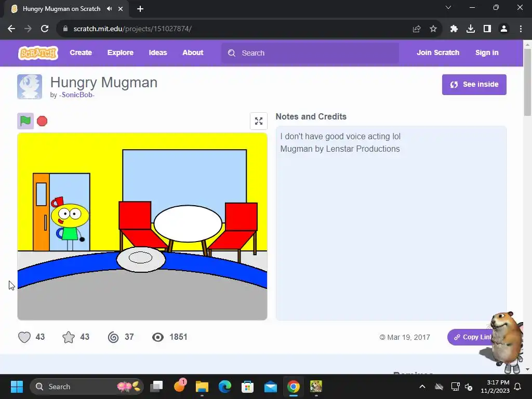Go to the Ideas page
Screen dimensions: 532x399
[158, 52]
